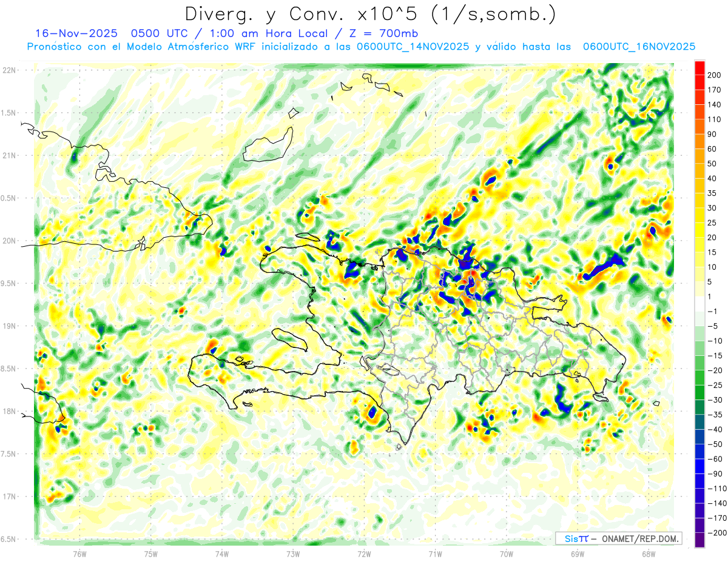Click the negative '-170' colorbar label

[x=718, y=518]
